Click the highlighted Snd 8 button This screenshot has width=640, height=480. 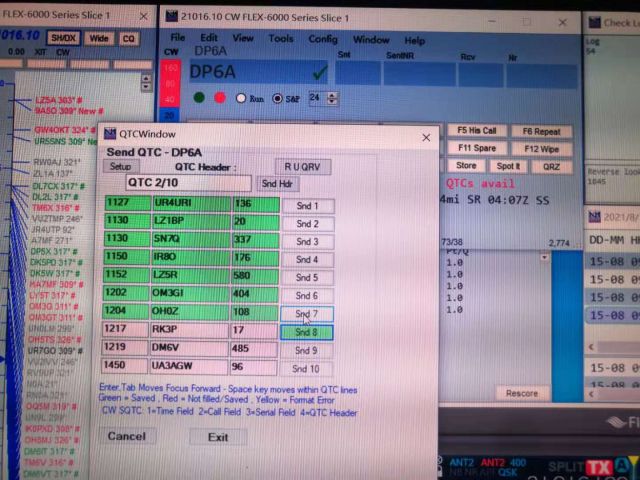click(307, 332)
